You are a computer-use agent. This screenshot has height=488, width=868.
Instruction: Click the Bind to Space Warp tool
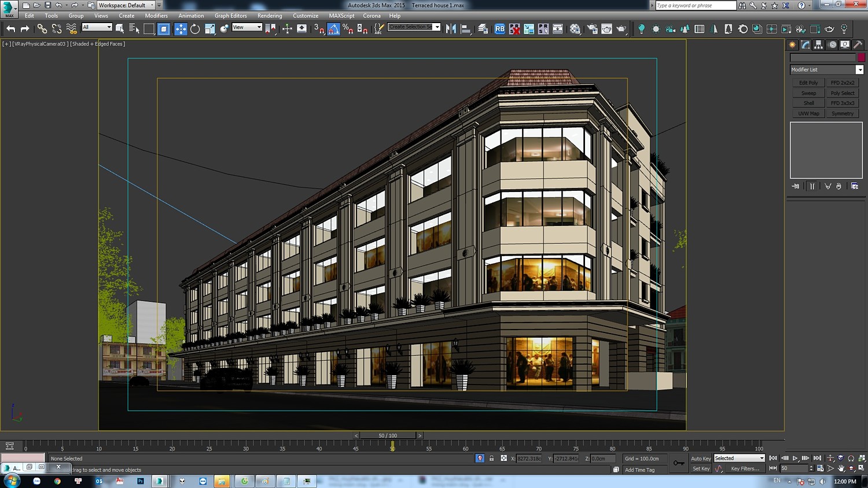(71, 28)
